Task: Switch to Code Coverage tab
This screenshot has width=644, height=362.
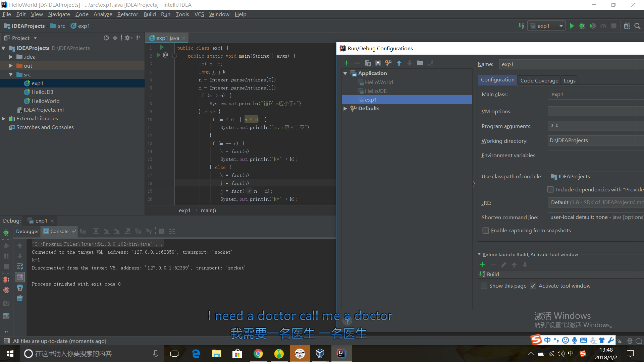Action: pos(539,80)
